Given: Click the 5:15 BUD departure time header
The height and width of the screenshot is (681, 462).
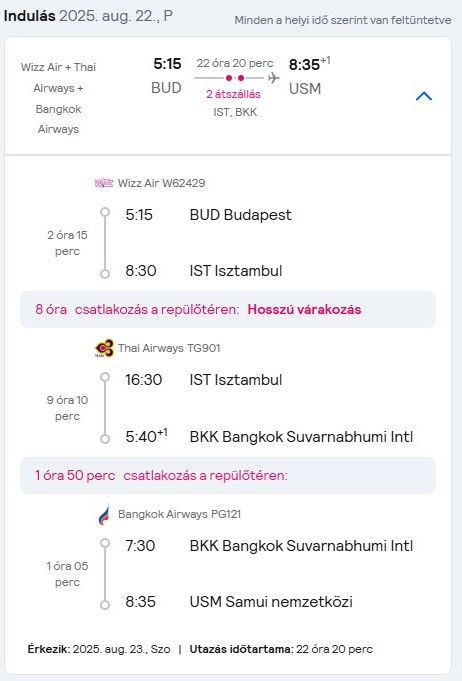Looking at the screenshot, I should click(167, 64).
